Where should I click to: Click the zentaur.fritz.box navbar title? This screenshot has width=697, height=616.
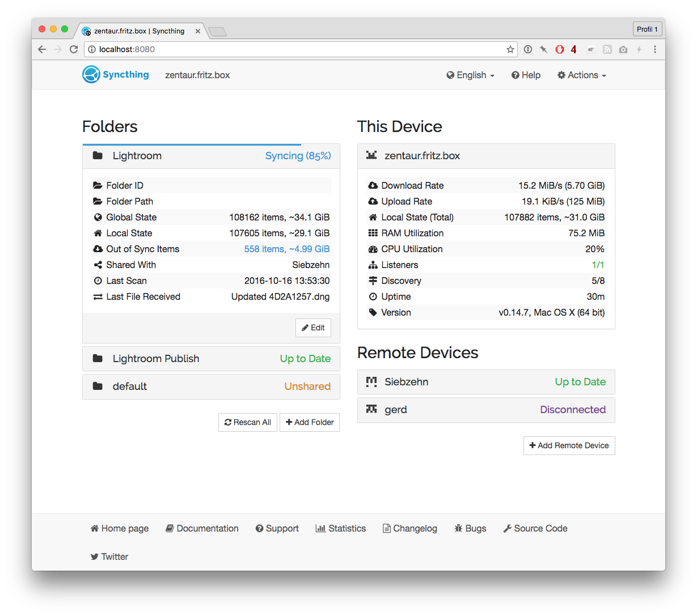click(197, 75)
